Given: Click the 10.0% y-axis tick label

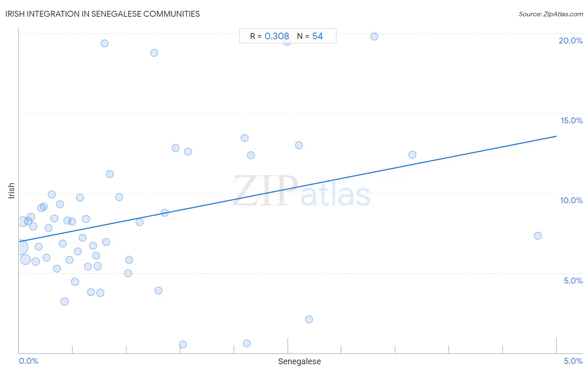Looking at the screenshot, I should 571,200.
